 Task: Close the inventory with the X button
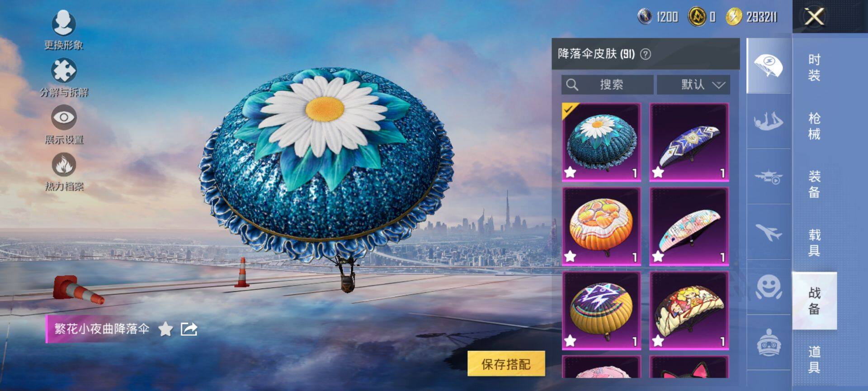coord(814,17)
